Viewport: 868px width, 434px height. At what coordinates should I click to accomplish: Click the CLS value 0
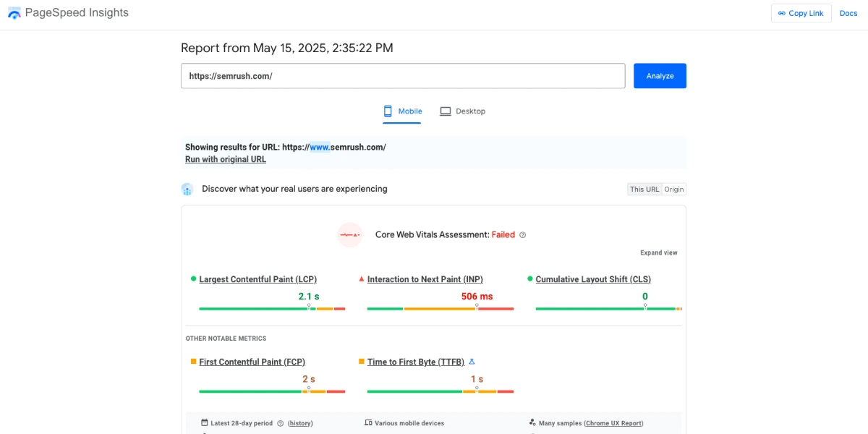pos(645,297)
